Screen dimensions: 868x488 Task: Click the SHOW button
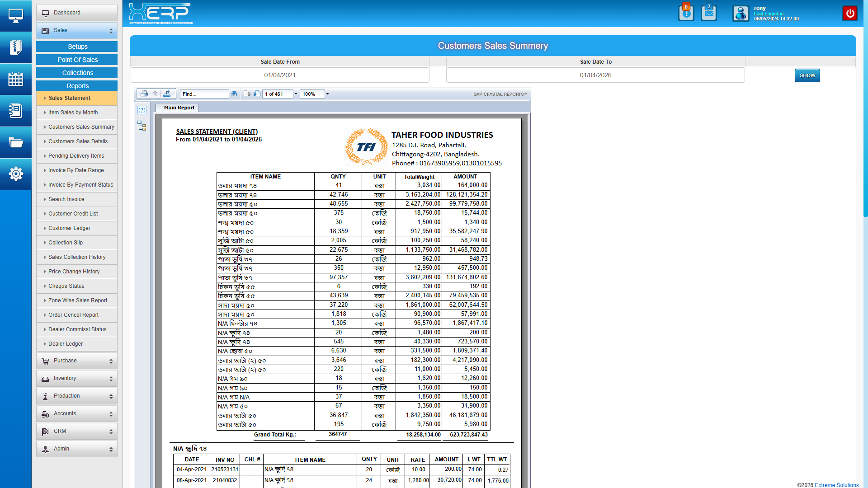click(807, 75)
